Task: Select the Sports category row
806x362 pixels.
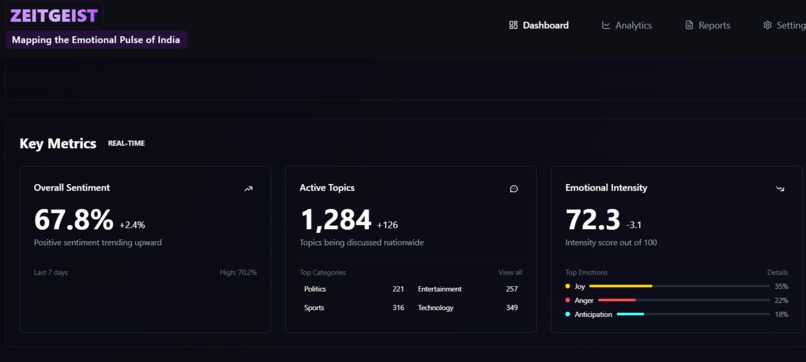Action: 354,308
